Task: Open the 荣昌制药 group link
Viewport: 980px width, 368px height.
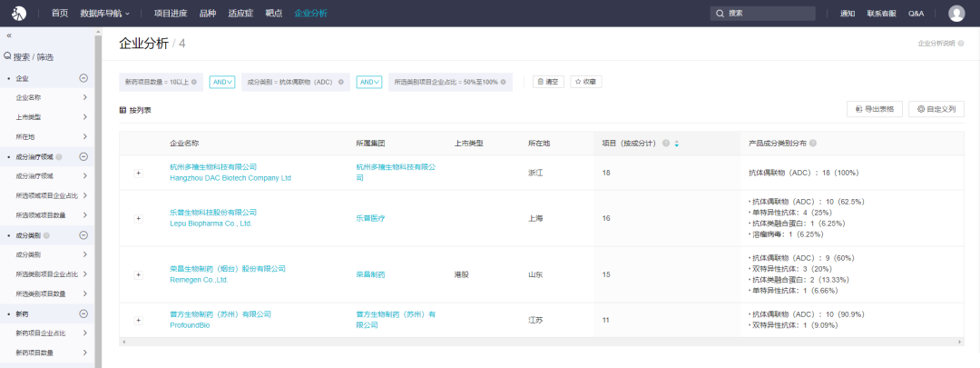Action: 370,274
